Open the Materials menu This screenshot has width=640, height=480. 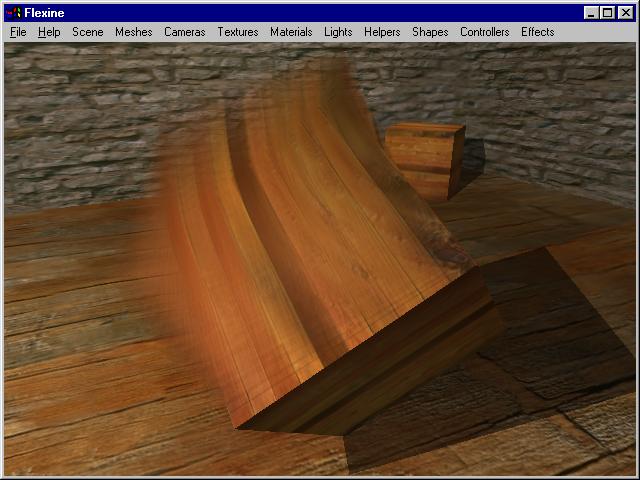291,32
